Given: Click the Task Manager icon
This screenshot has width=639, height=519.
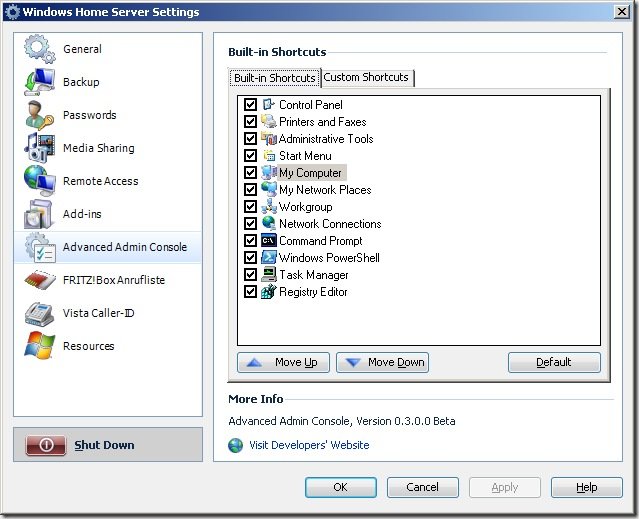Looking at the screenshot, I should (269, 275).
